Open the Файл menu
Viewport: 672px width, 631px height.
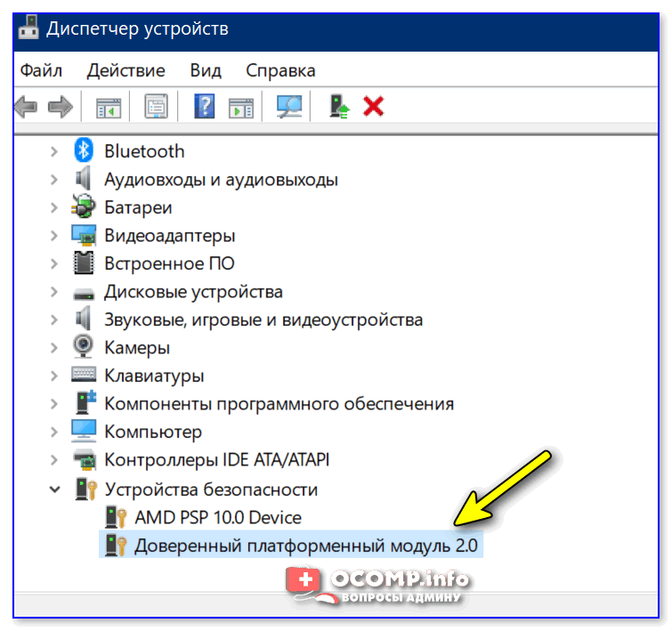click(41, 70)
